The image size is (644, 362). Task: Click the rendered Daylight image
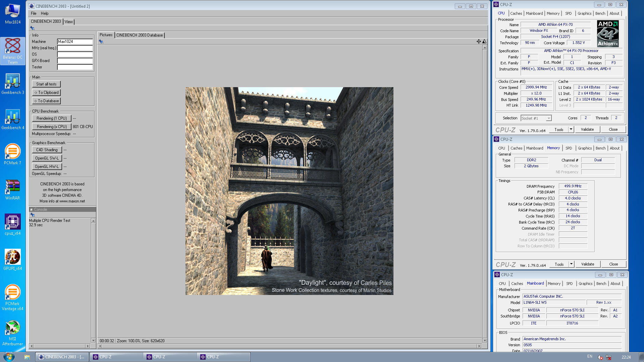click(289, 191)
